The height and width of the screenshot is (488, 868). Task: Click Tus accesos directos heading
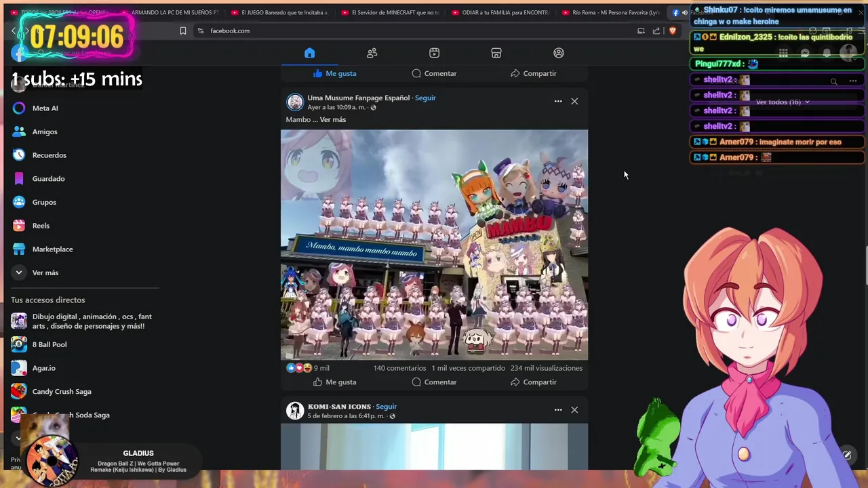pyautogui.click(x=48, y=300)
